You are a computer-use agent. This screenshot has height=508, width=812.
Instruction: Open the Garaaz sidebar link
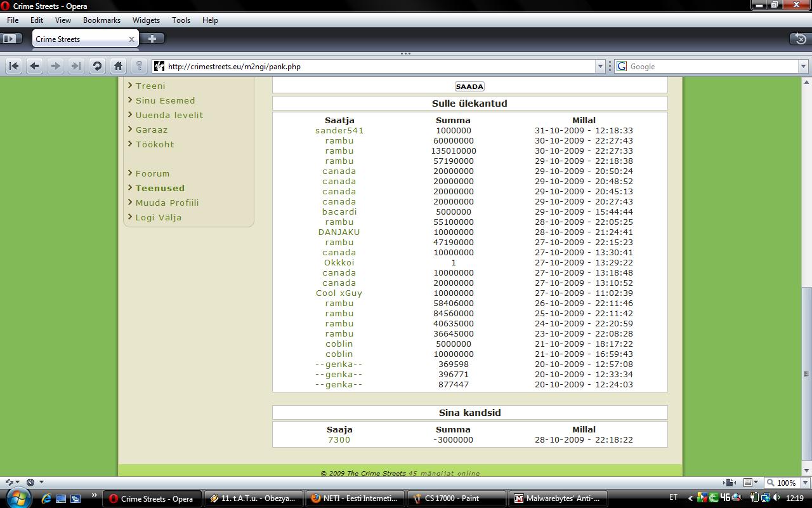click(152, 130)
